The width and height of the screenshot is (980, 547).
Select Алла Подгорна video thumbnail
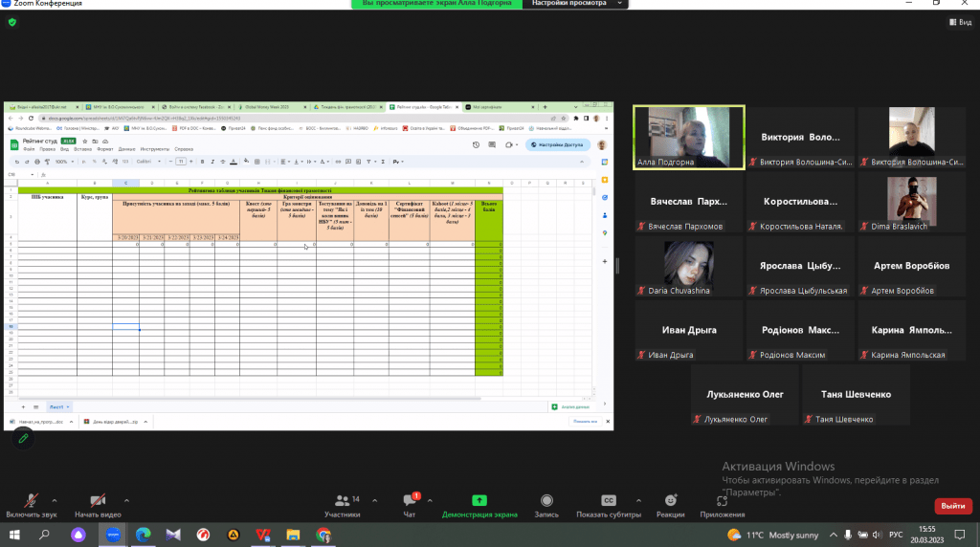pyautogui.click(x=689, y=137)
